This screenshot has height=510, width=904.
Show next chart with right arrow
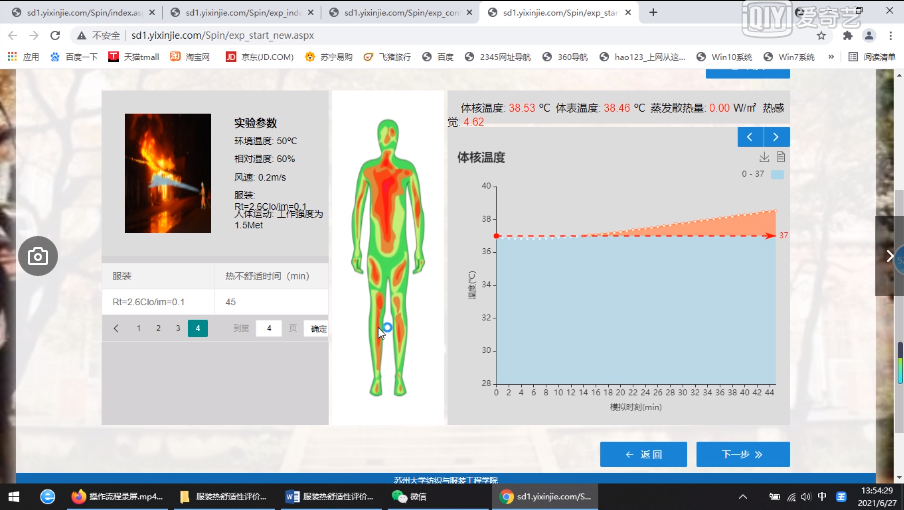click(776, 137)
